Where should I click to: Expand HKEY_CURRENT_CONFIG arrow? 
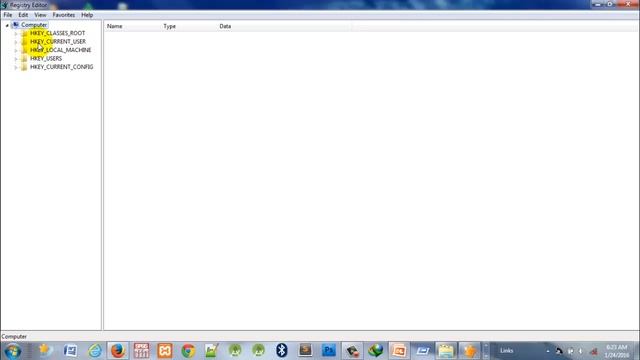(16, 67)
